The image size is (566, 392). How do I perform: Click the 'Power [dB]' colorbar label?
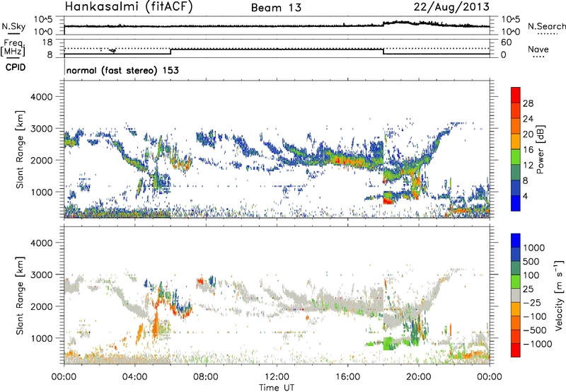(540, 149)
